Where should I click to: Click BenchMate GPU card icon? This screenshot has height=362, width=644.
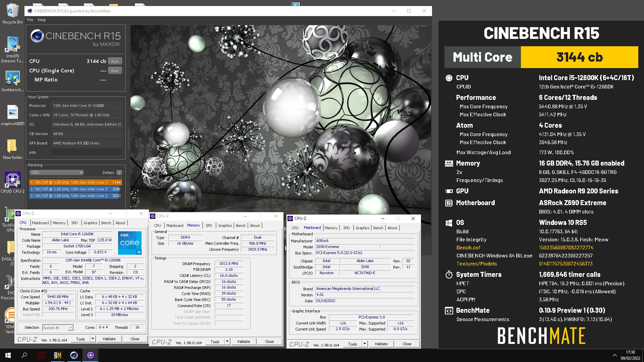(449, 191)
